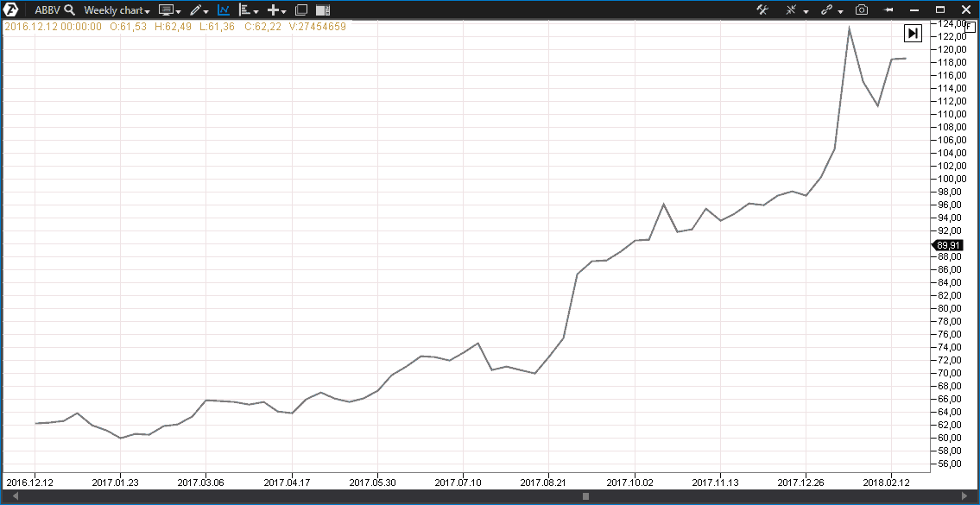Open the chain link dropdown

(831, 9)
